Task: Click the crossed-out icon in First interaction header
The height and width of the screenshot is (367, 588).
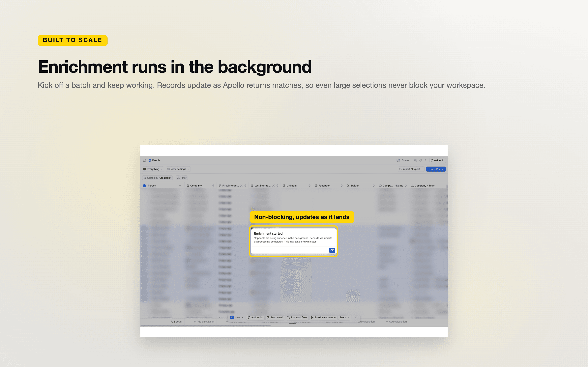Action: point(241,186)
